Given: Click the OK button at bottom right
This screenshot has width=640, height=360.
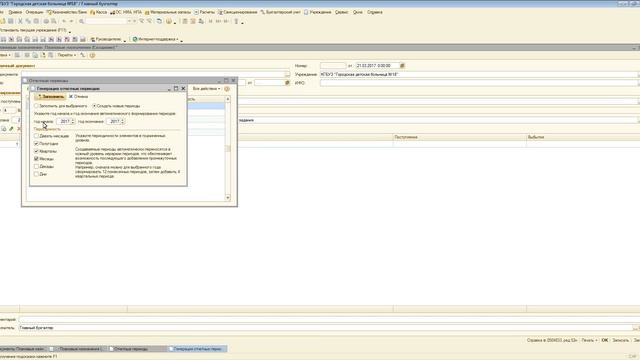Looking at the screenshot, I should click(x=604, y=340).
